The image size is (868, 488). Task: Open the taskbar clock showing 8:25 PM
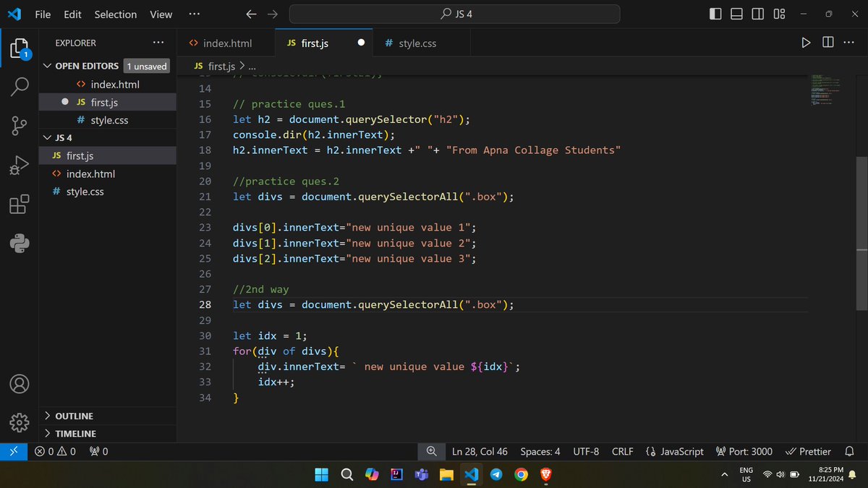click(x=826, y=474)
